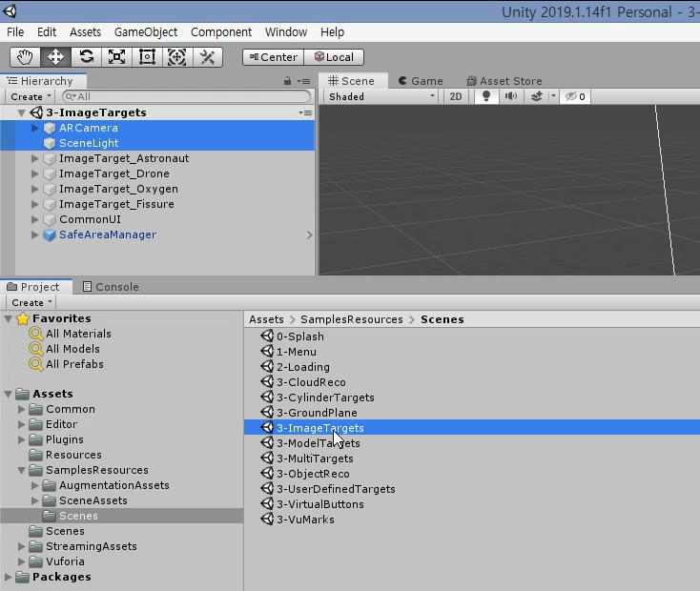This screenshot has height=591, width=700.
Task: Collapse the 3-ImageTargets scene root
Action: pyautogui.click(x=21, y=112)
